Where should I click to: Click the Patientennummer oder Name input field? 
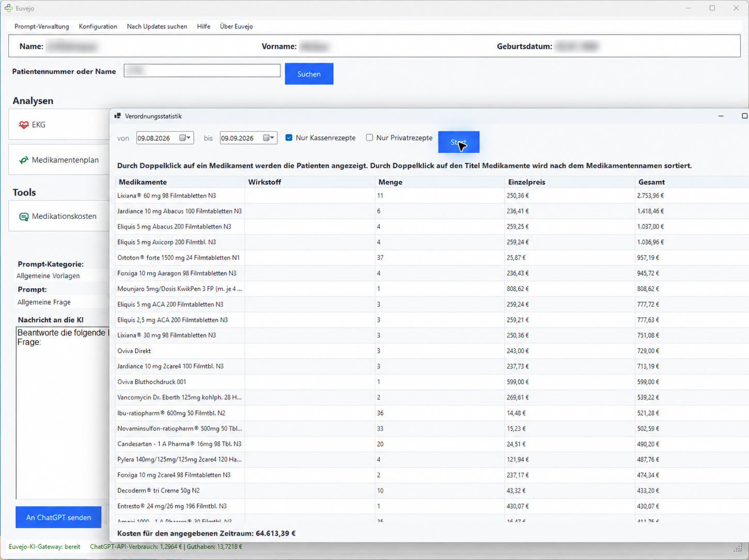click(202, 70)
